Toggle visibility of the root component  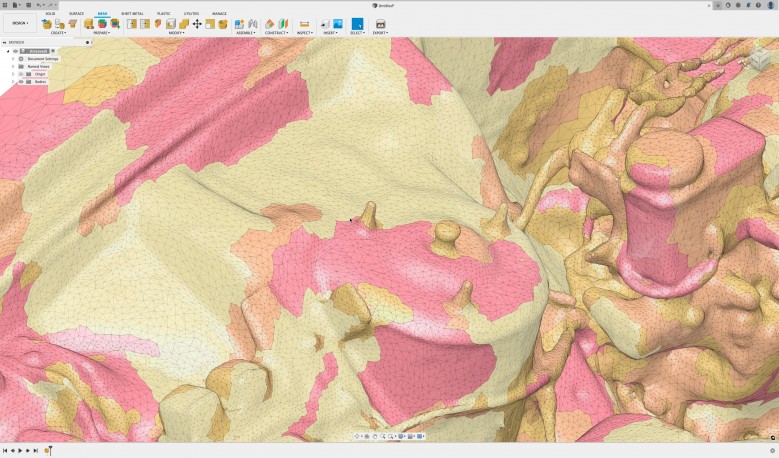pyautogui.click(x=17, y=51)
